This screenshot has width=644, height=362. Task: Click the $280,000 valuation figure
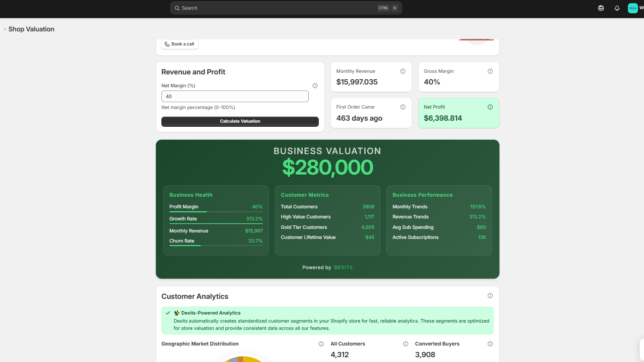(328, 167)
